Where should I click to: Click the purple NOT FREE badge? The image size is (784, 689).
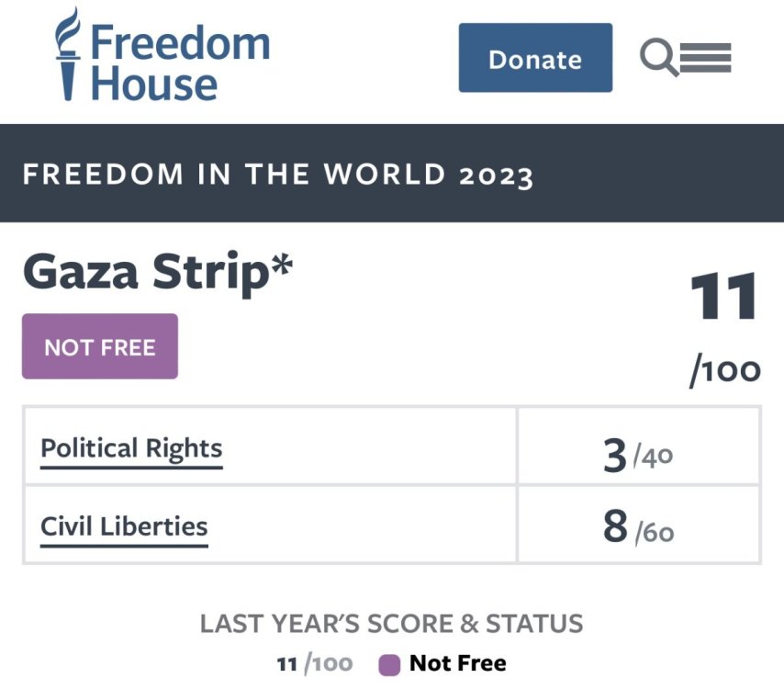tap(100, 346)
